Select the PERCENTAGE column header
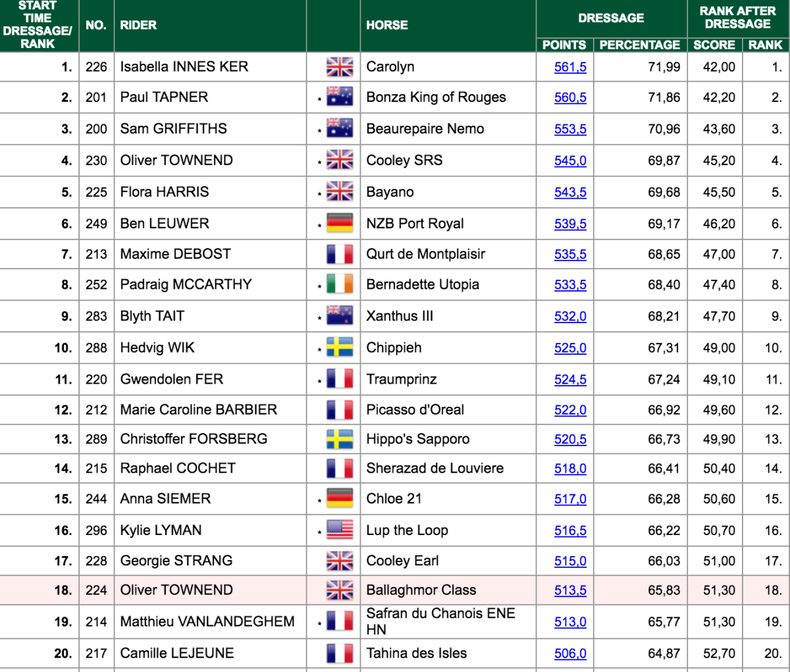The image size is (790, 672). (x=640, y=45)
